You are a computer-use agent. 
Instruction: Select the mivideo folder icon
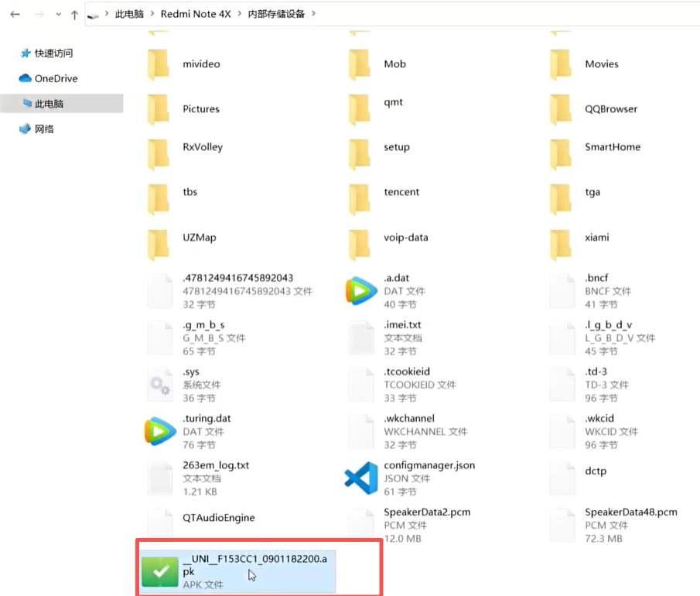coord(159,65)
